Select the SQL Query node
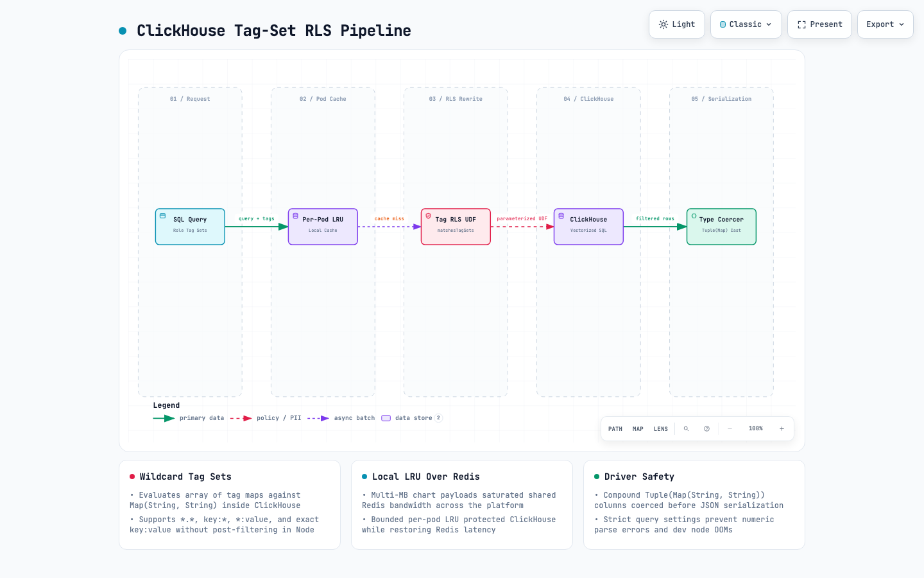This screenshot has width=924, height=578. 190,227
